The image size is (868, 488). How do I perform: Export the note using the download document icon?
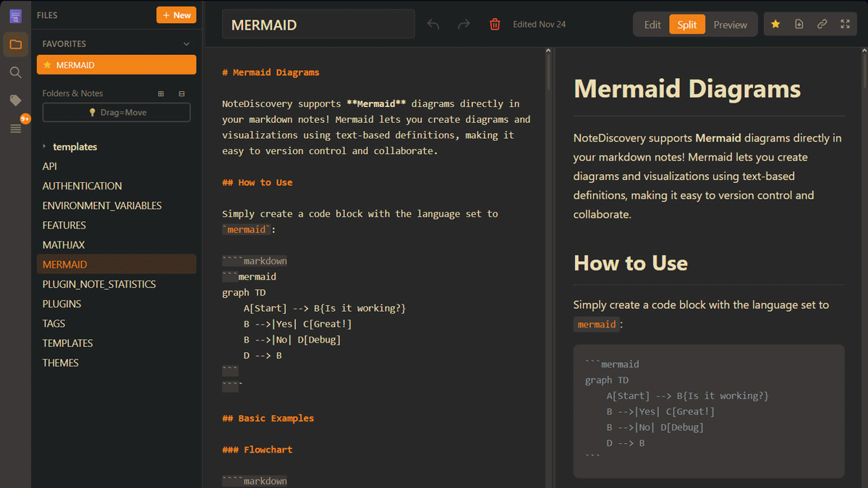[799, 23]
